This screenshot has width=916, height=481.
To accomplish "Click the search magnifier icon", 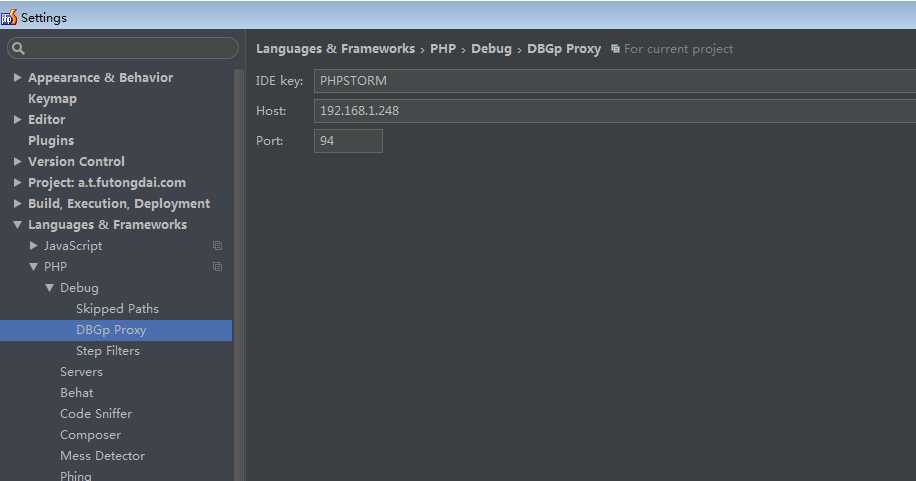I will (18, 48).
